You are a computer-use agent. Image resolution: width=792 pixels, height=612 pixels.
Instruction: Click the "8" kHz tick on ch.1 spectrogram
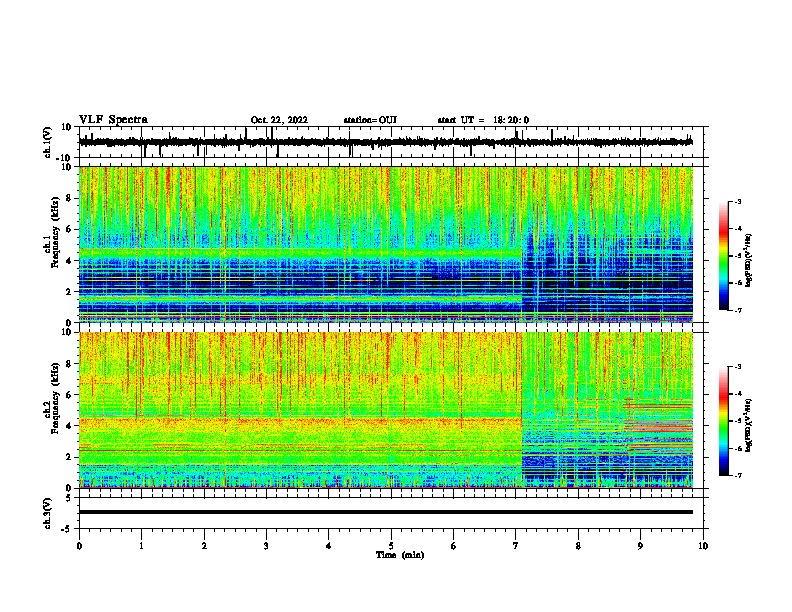[x=70, y=198]
